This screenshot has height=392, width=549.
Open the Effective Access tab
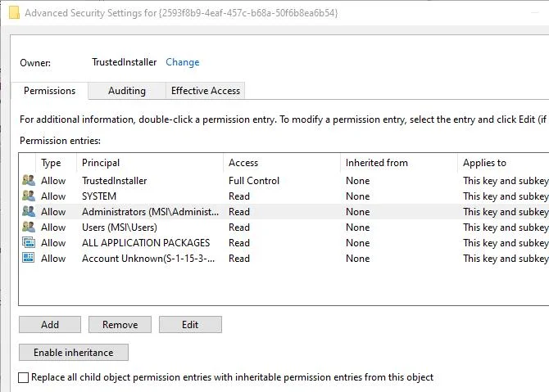point(206,91)
